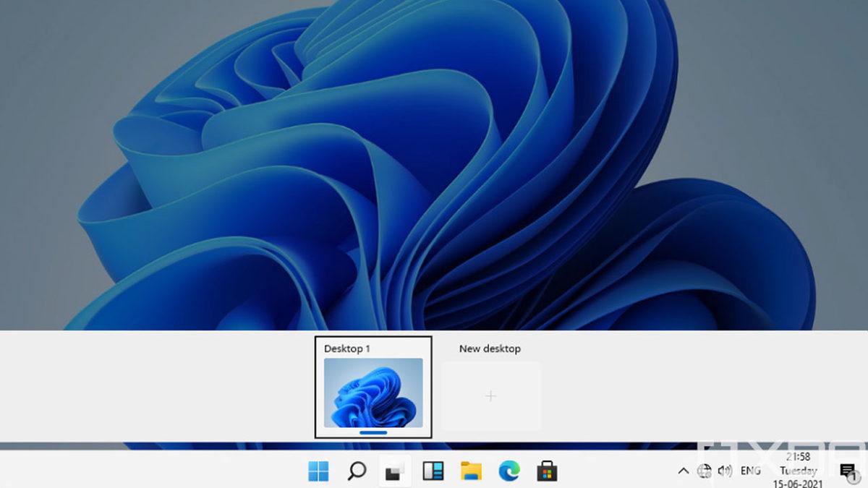Open the ENG input language switcher
Viewport: 868px width, 488px height.
[x=751, y=471]
